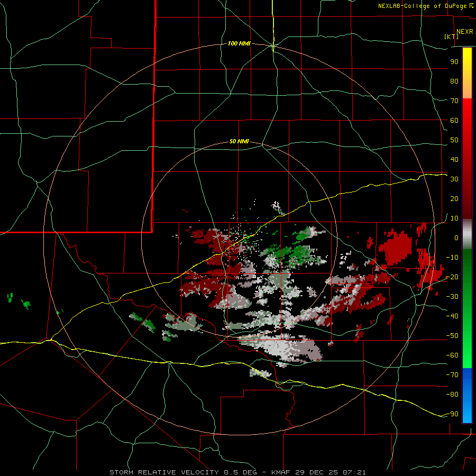Select the yellow band of the velocity scale
Image resolution: width=476 pixels, height=476 pixels.
point(467,73)
